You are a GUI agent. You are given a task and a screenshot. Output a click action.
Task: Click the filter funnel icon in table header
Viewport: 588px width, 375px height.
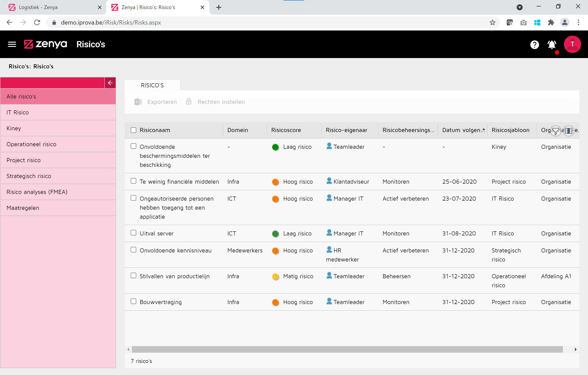556,131
